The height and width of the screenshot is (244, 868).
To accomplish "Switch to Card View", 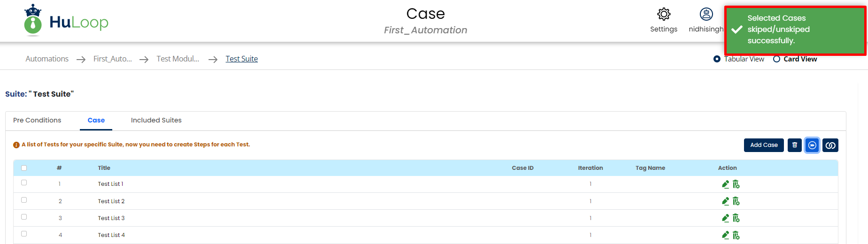I will pyautogui.click(x=777, y=59).
